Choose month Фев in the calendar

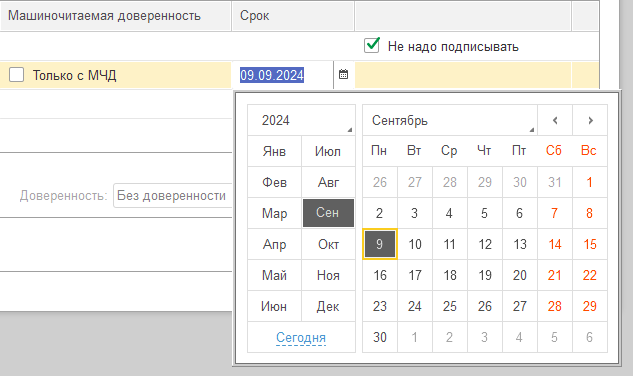(x=275, y=182)
